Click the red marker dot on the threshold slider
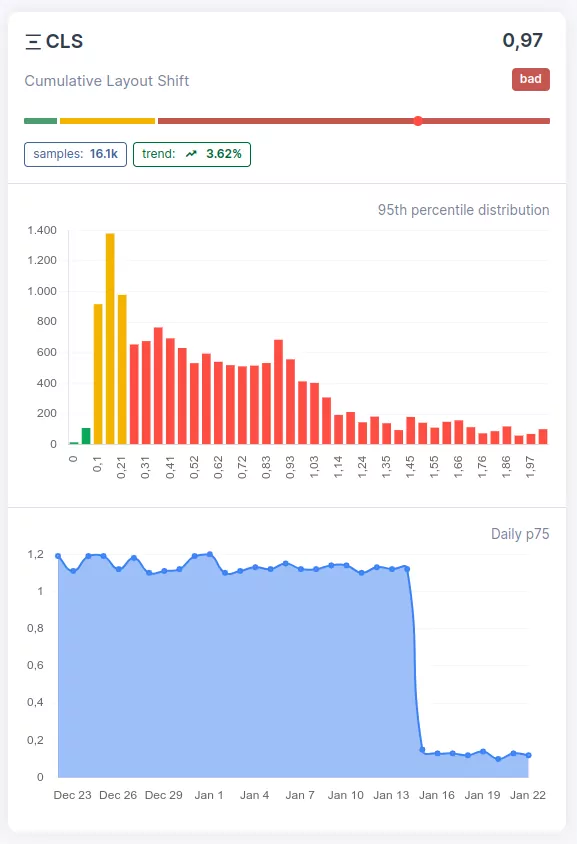The width and height of the screenshot is (577, 844). 418,120
